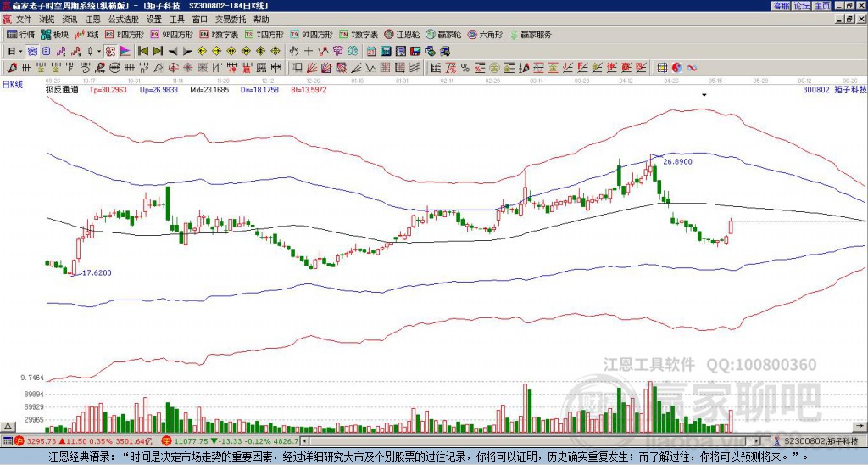
Task: Click the 17.6200 low price marker
Action: [x=97, y=272]
